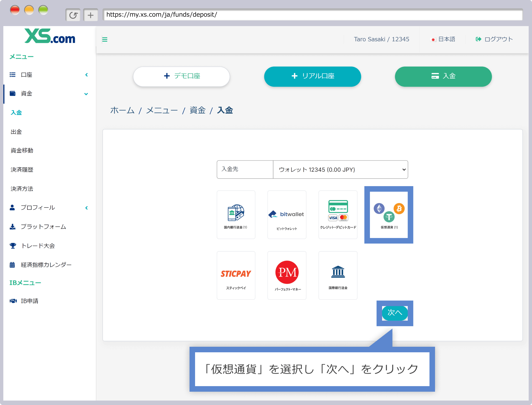Switch language via 日本語
This screenshot has height=405, width=532.
pyautogui.click(x=447, y=39)
